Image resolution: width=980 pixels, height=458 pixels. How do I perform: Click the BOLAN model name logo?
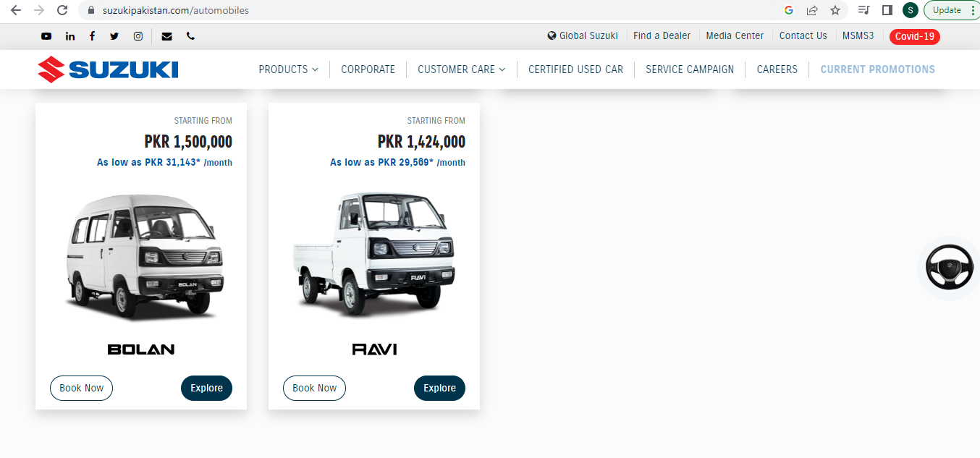coord(141,349)
